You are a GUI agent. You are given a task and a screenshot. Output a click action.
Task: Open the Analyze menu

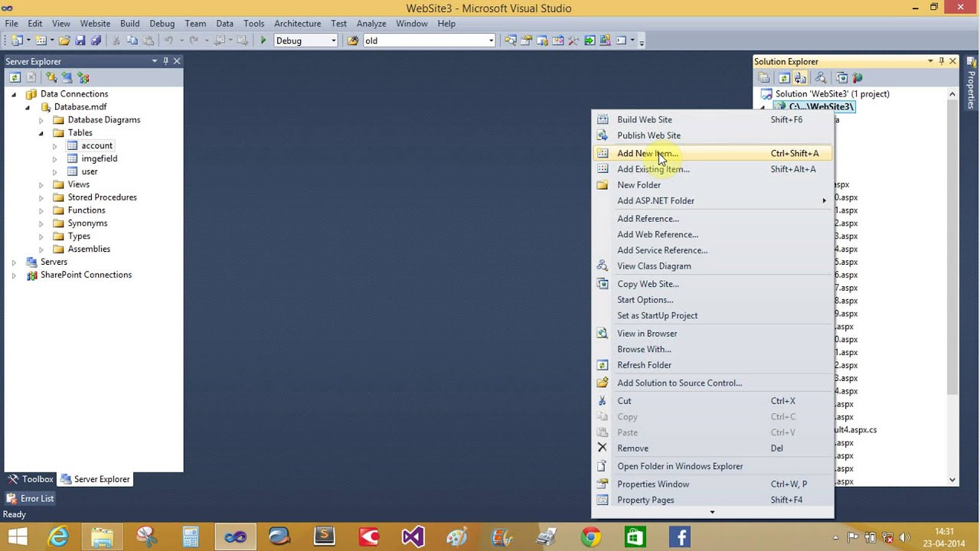371,24
